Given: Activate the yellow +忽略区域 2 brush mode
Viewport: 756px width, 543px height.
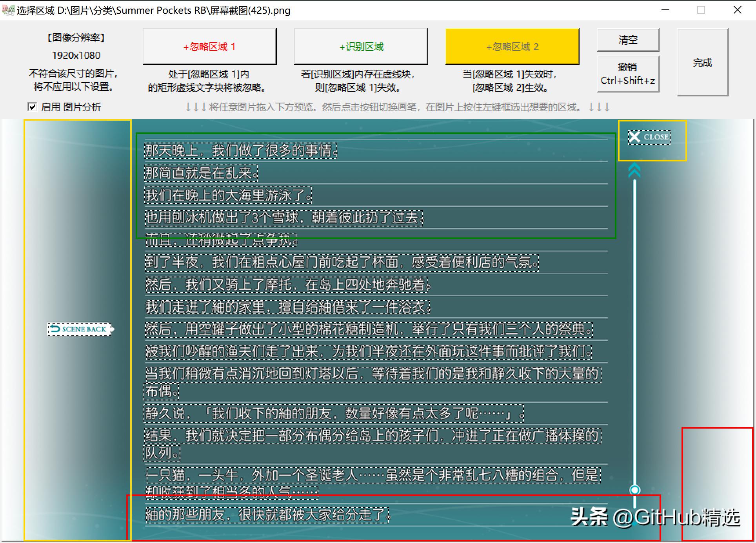Looking at the screenshot, I should [512, 46].
